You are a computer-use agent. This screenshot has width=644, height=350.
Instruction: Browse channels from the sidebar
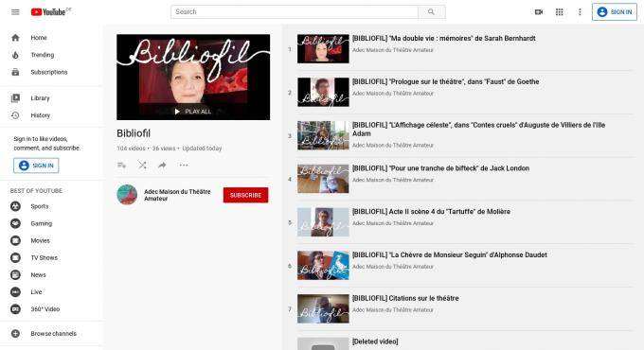pos(53,334)
